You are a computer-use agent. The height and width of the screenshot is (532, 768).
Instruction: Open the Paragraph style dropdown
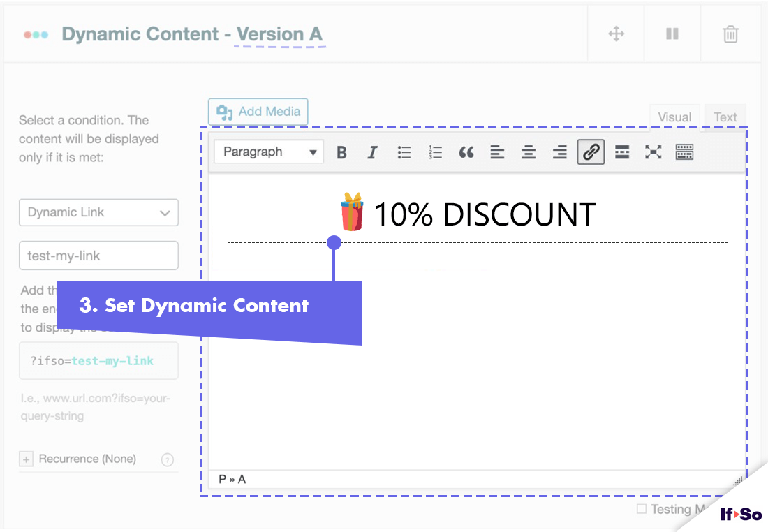tap(268, 152)
